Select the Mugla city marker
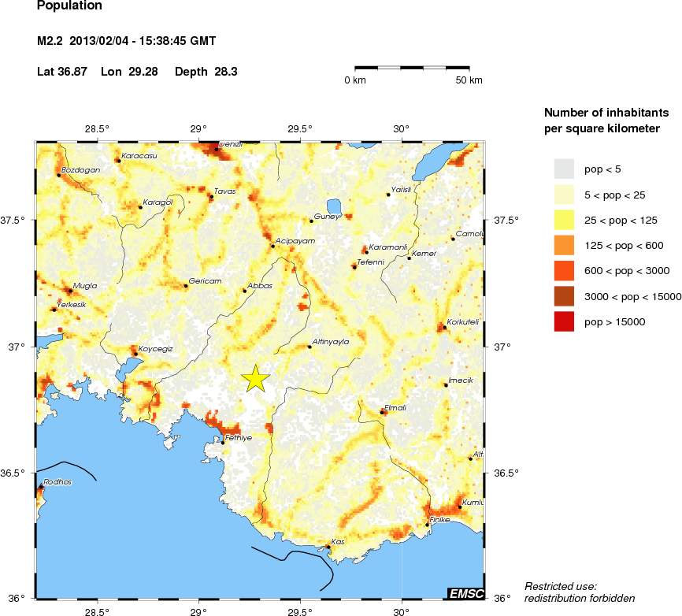The height and width of the screenshot is (616, 682). [x=69, y=291]
